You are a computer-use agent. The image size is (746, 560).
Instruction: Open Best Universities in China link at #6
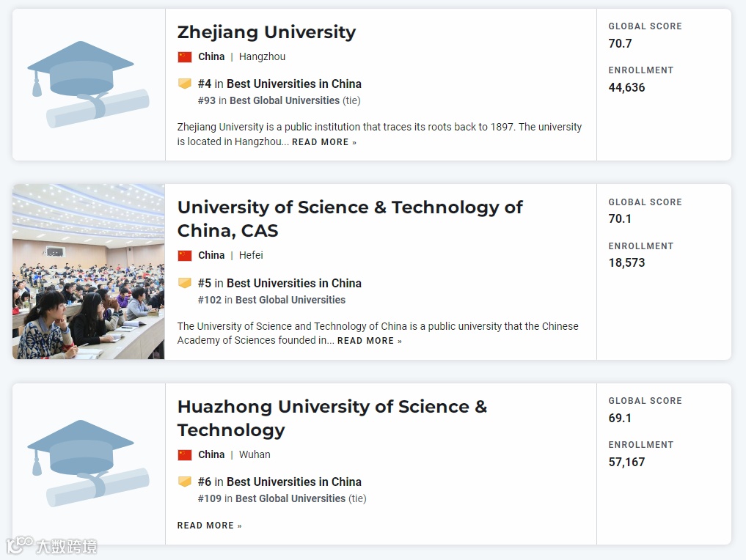point(293,482)
